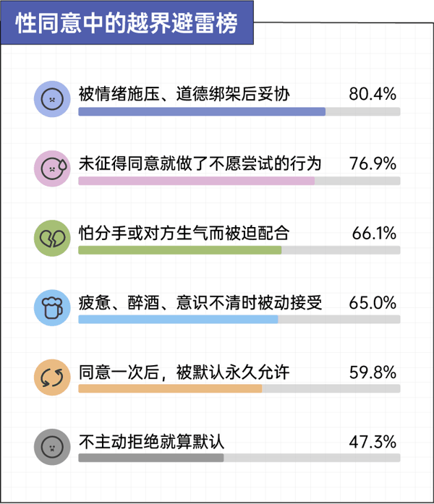Viewport: 434px width, 504px height.
Task: Click the blue sad face icon
Action: (x=52, y=99)
